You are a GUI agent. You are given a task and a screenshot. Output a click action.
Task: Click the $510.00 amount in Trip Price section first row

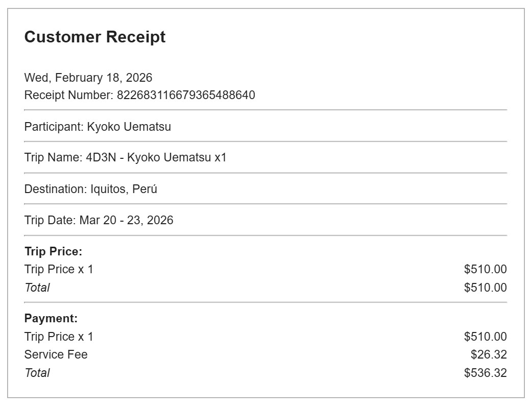[x=485, y=269]
